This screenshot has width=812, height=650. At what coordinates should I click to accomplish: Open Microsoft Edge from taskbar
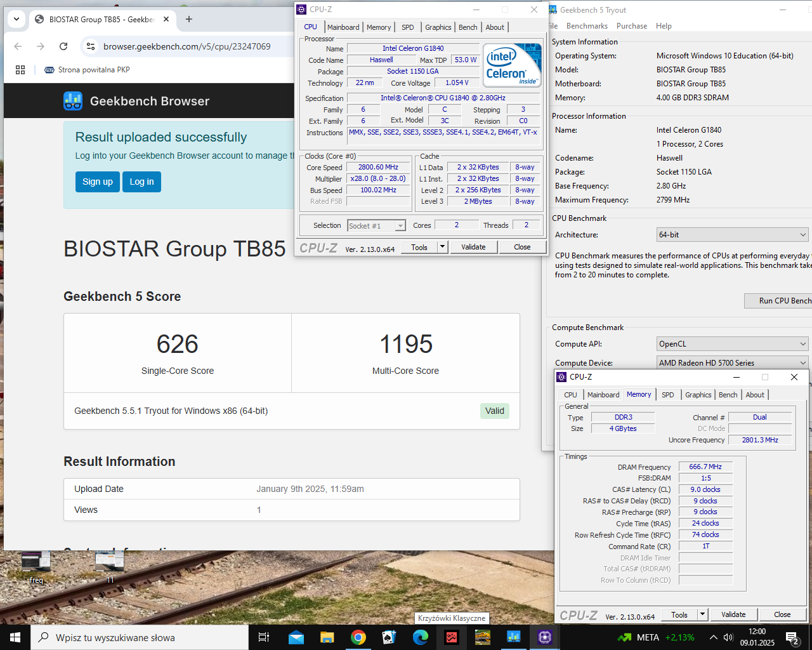(x=420, y=637)
